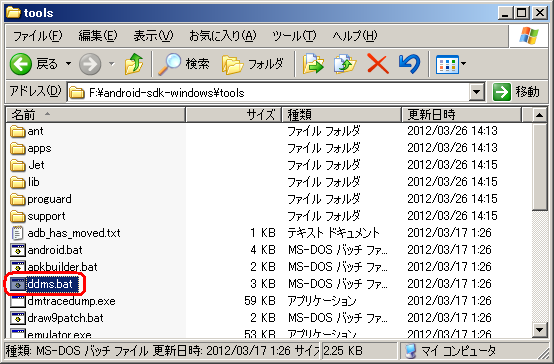
Task: Select the proguard folder
Action: [x=49, y=199]
